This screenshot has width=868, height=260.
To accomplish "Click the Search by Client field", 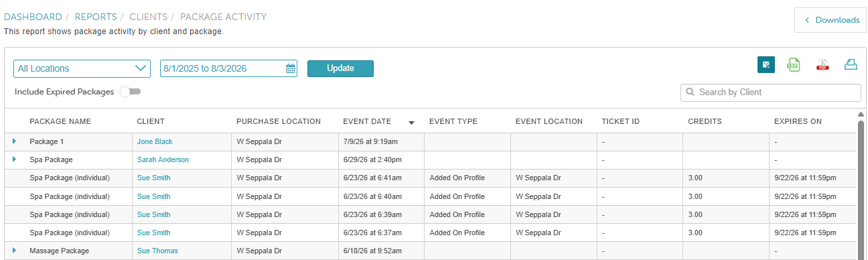I will pyautogui.click(x=771, y=92).
